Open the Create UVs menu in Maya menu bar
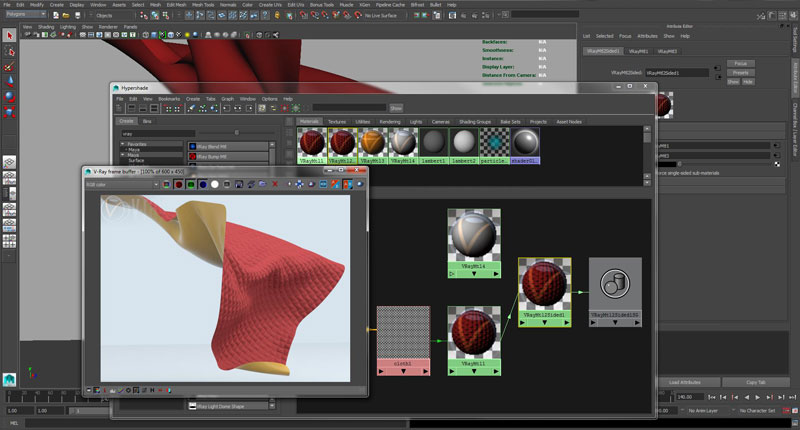The image size is (800, 430). [270, 5]
